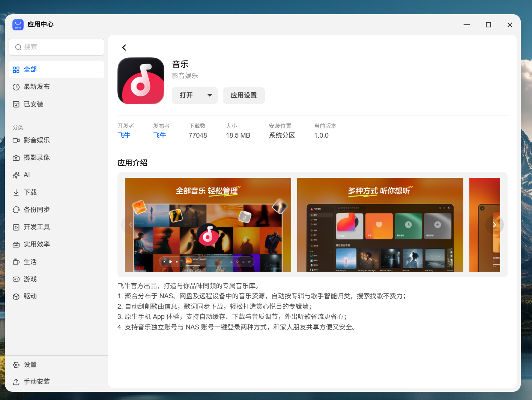Click the version number 1.0.0
This screenshot has width=532, height=400.
click(x=321, y=135)
